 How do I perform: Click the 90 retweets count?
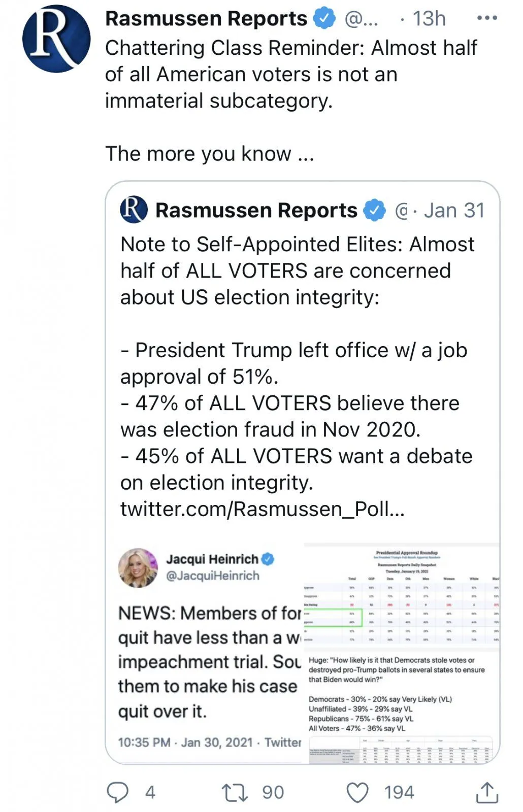[x=273, y=792]
